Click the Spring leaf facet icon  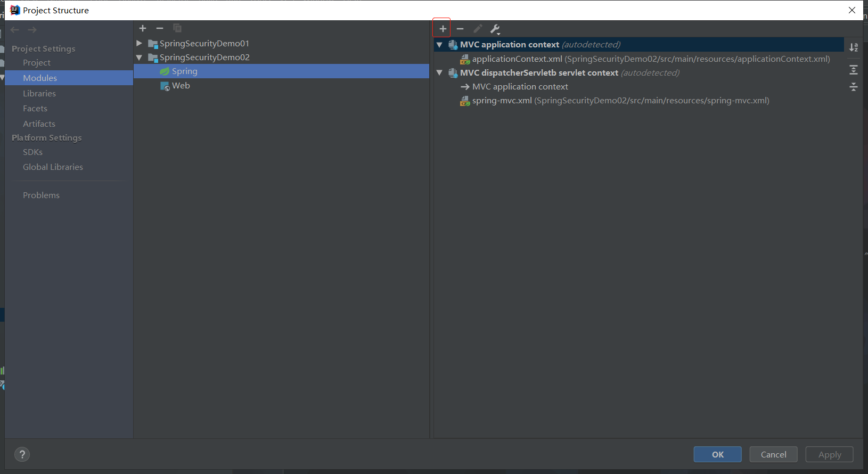(165, 71)
